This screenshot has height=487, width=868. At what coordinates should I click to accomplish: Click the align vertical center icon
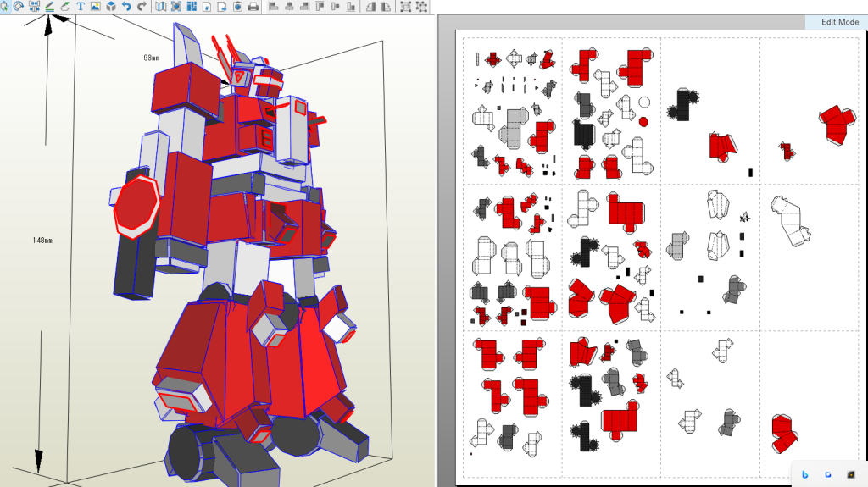pos(336,6)
